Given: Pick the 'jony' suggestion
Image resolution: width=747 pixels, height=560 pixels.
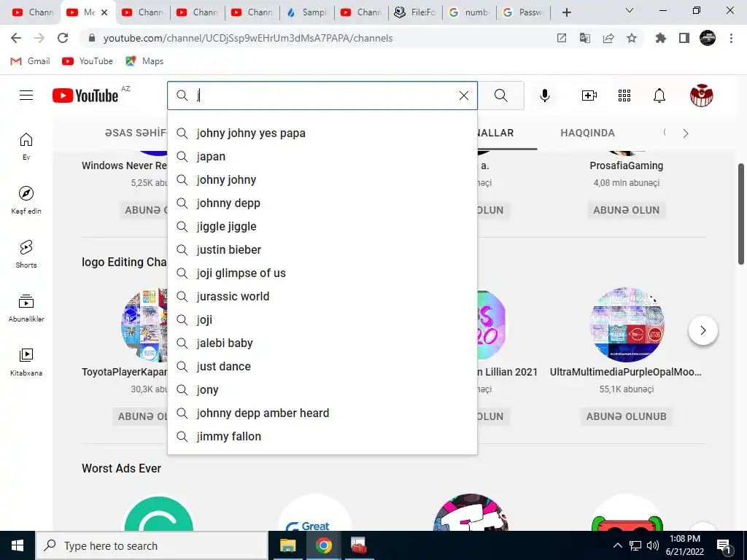Looking at the screenshot, I should tap(322, 390).
